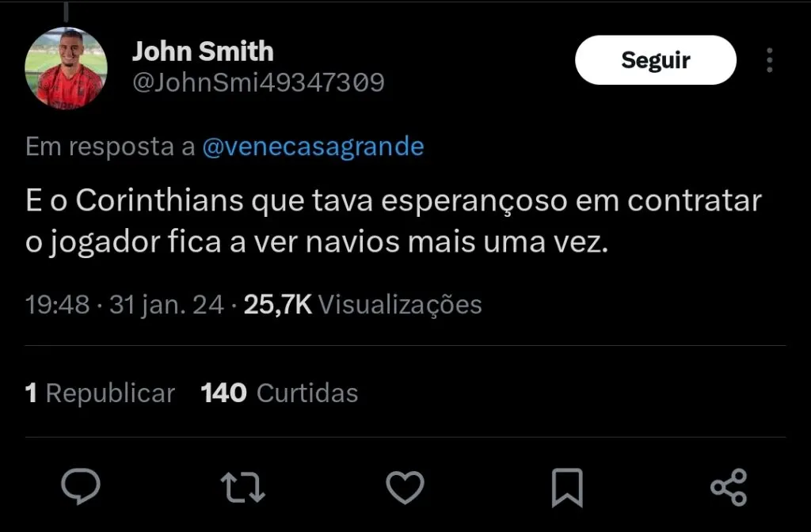Viewport: 811px width, 532px height.
Task: Open the three-dot more options menu
Action: pyautogui.click(x=769, y=60)
